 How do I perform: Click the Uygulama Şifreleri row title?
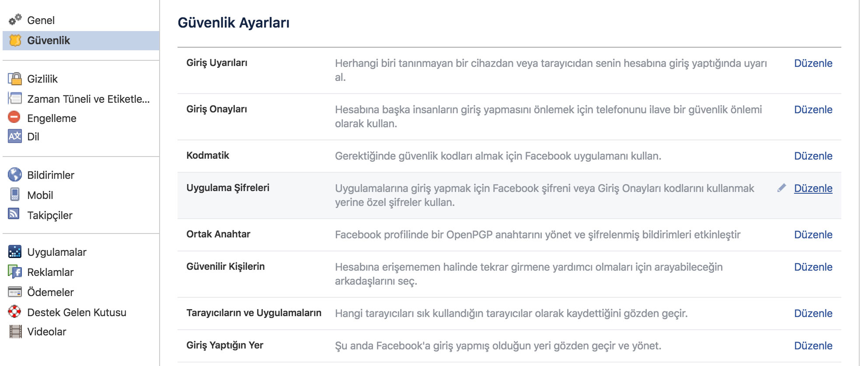click(x=228, y=188)
